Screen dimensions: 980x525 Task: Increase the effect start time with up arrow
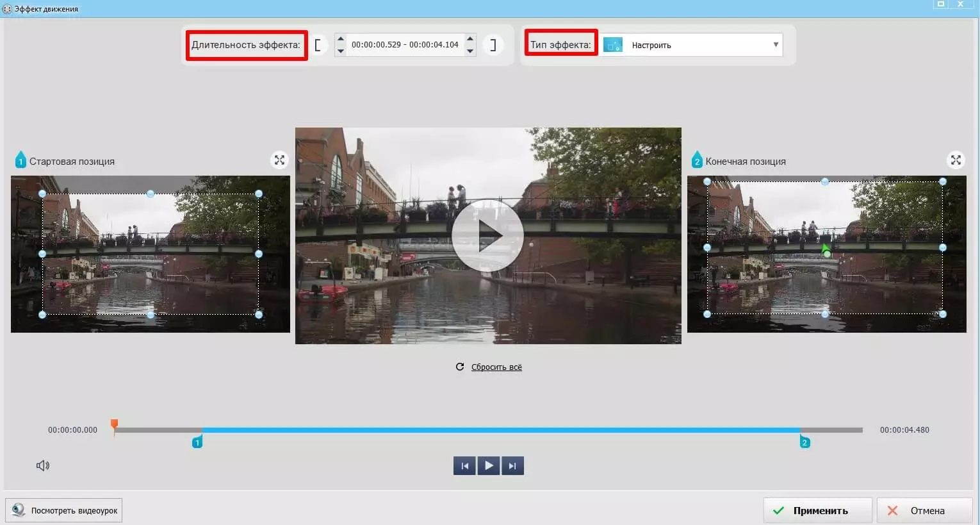click(x=341, y=39)
